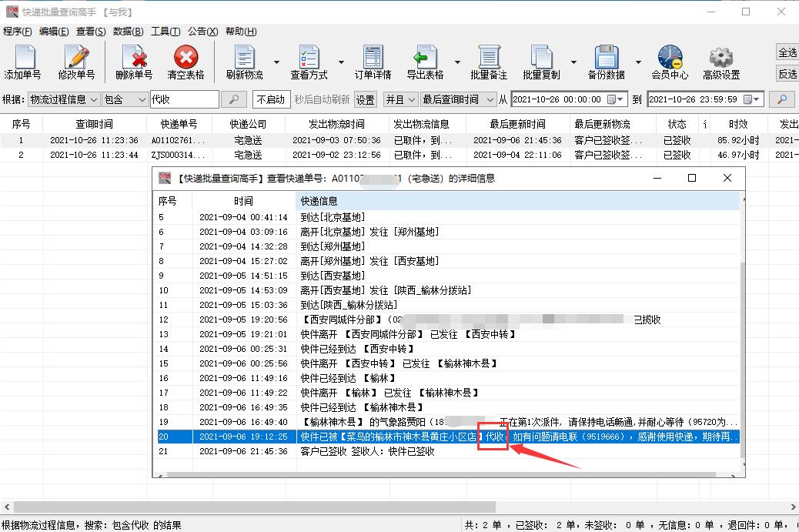This screenshot has width=799, height=532.
Task: Click the 不启动 button
Action: click(271, 99)
